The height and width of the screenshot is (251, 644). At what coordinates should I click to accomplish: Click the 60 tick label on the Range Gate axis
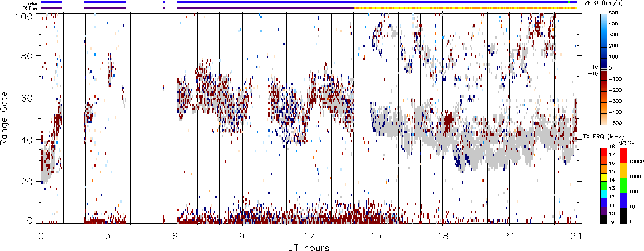pos(28,98)
